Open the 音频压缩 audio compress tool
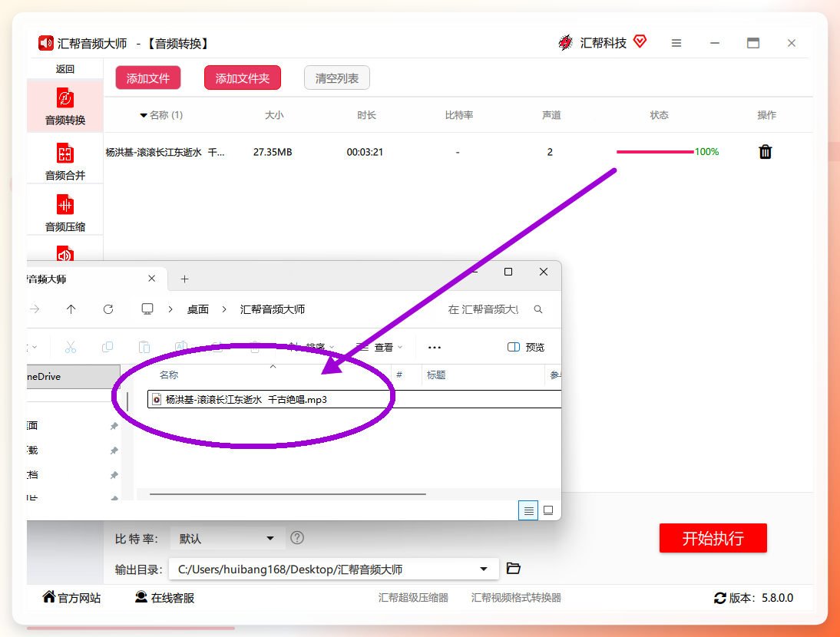 [x=64, y=212]
